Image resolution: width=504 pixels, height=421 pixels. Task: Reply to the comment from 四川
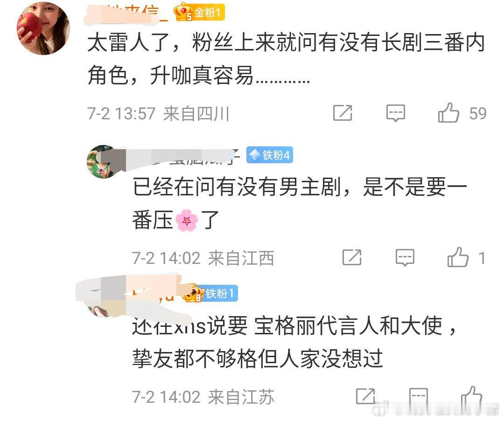coord(395,113)
